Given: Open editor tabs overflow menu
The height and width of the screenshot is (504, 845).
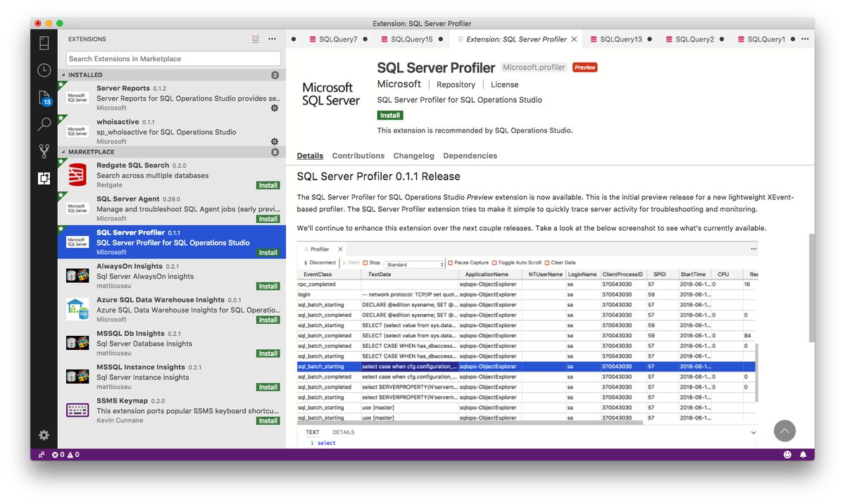Looking at the screenshot, I should [x=806, y=39].
